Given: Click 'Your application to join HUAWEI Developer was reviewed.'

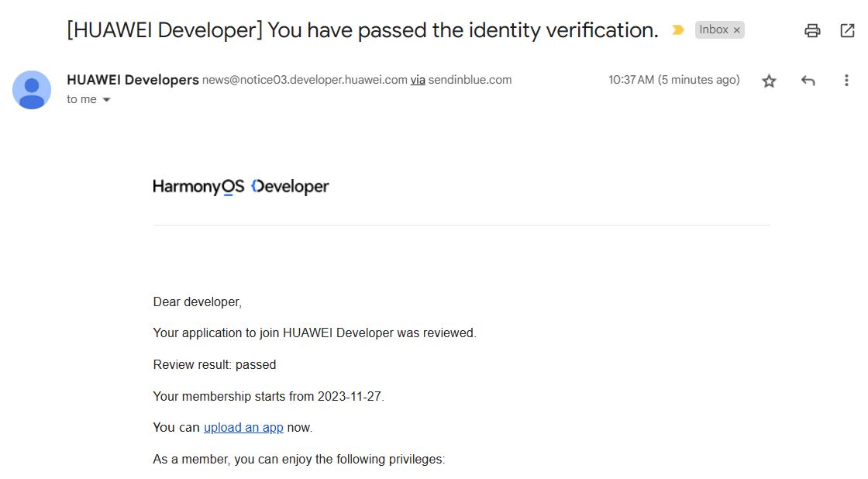Looking at the screenshot, I should (x=315, y=333).
